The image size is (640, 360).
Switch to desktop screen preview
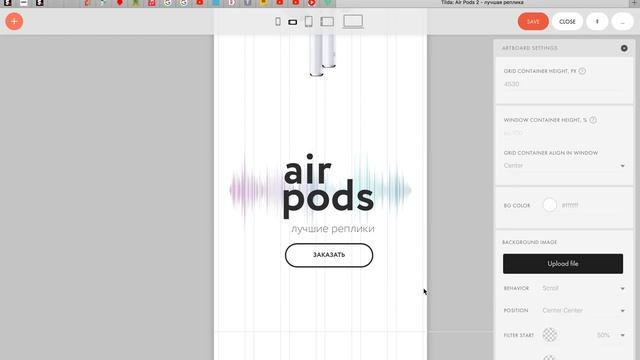353,21
